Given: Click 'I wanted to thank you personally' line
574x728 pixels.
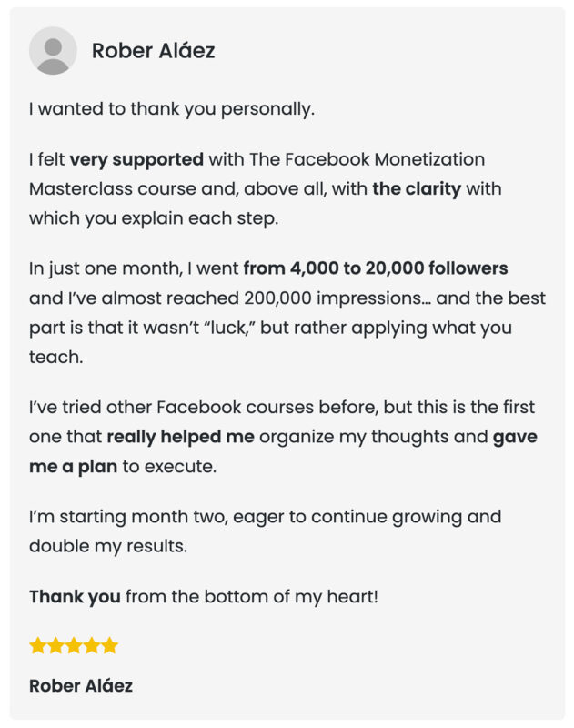Looking at the screenshot, I should (172, 109).
